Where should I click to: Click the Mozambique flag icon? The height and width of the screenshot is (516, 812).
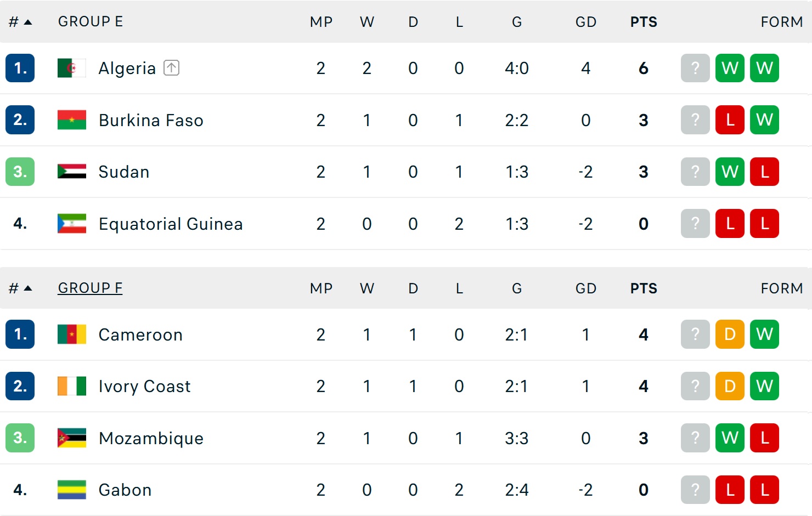[x=71, y=438]
